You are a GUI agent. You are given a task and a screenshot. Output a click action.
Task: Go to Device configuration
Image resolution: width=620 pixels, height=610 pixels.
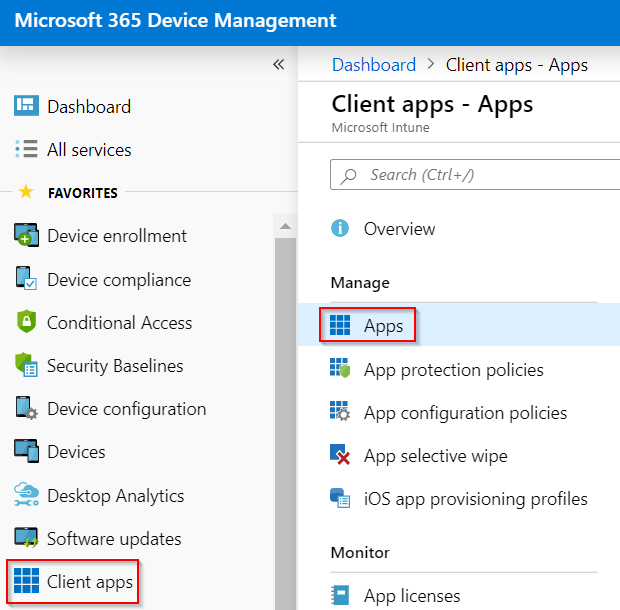click(x=127, y=409)
